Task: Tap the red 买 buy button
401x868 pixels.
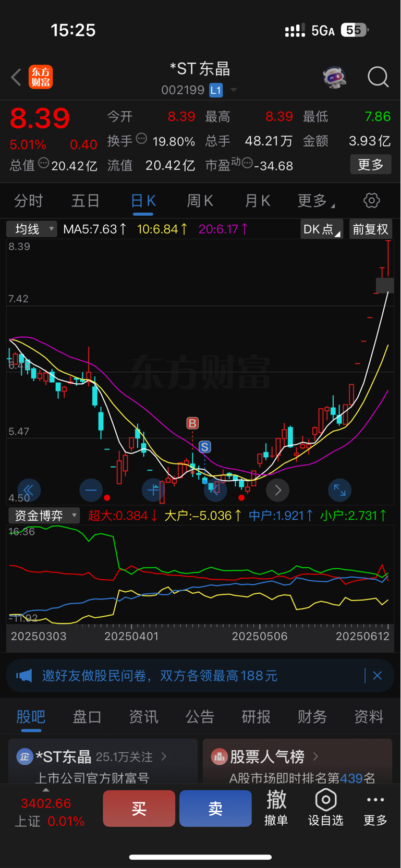Action: (x=139, y=809)
